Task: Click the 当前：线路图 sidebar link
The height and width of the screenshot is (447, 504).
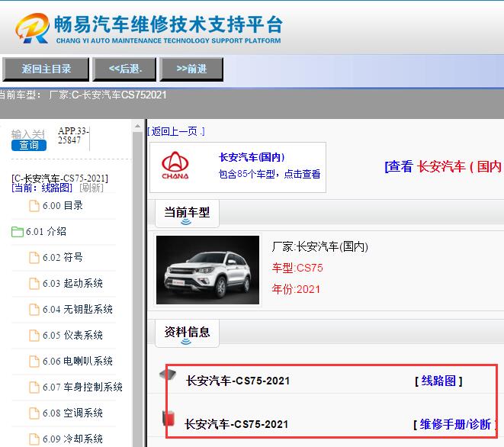Action: click(x=42, y=188)
